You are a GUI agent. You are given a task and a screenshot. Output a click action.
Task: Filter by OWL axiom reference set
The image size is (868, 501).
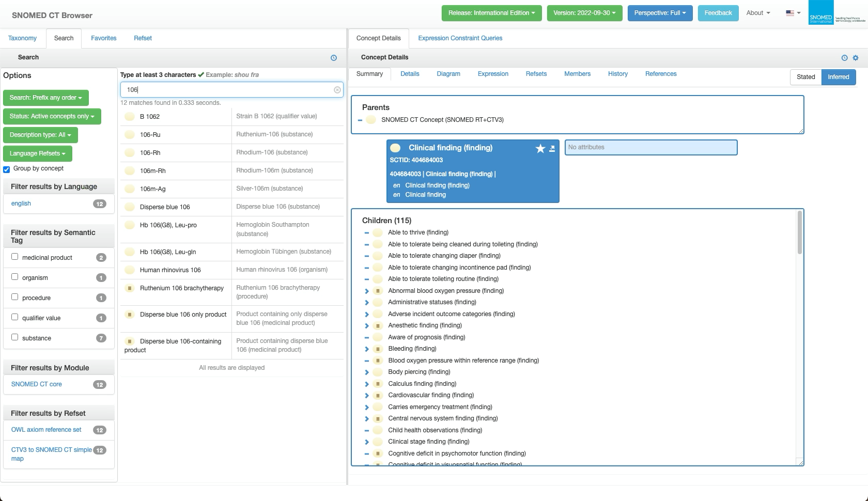pos(46,430)
